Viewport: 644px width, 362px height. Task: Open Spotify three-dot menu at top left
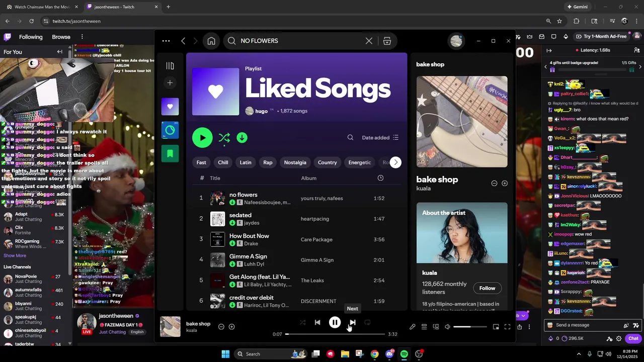(166, 41)
